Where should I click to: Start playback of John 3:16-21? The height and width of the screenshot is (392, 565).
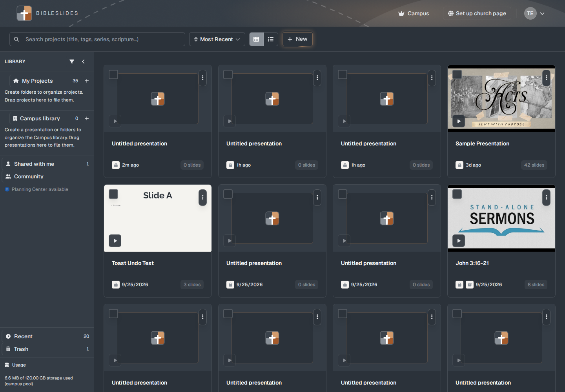click(x=459, y=241)
